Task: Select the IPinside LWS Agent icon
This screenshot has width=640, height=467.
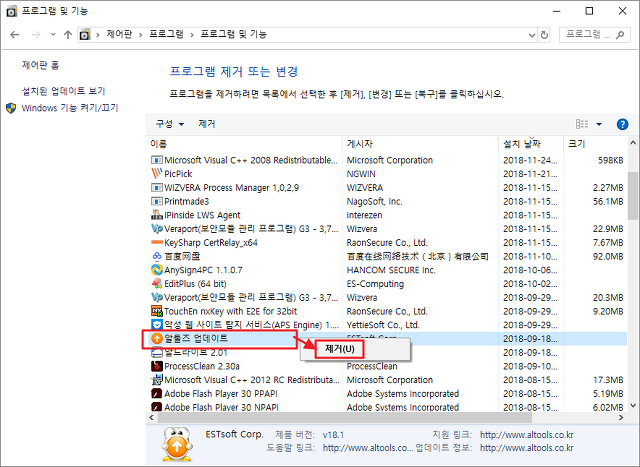Action: [x=157, y=215]
